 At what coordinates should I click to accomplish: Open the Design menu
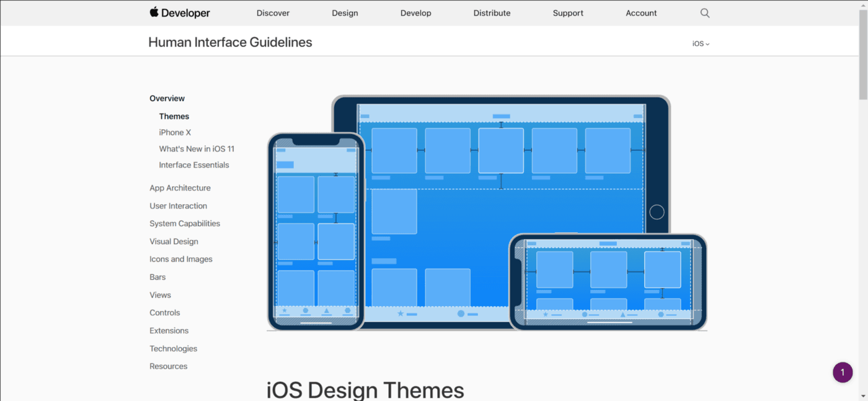coord(345,13)
